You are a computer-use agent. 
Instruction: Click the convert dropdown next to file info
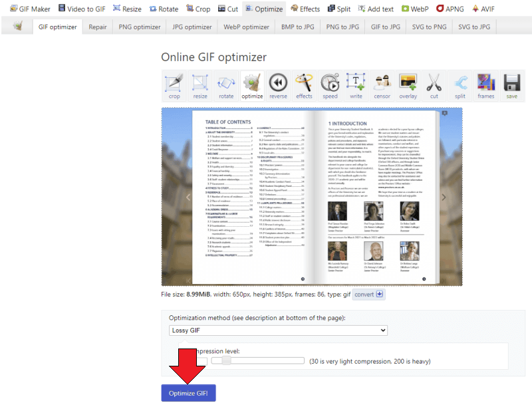click(368, 293)
